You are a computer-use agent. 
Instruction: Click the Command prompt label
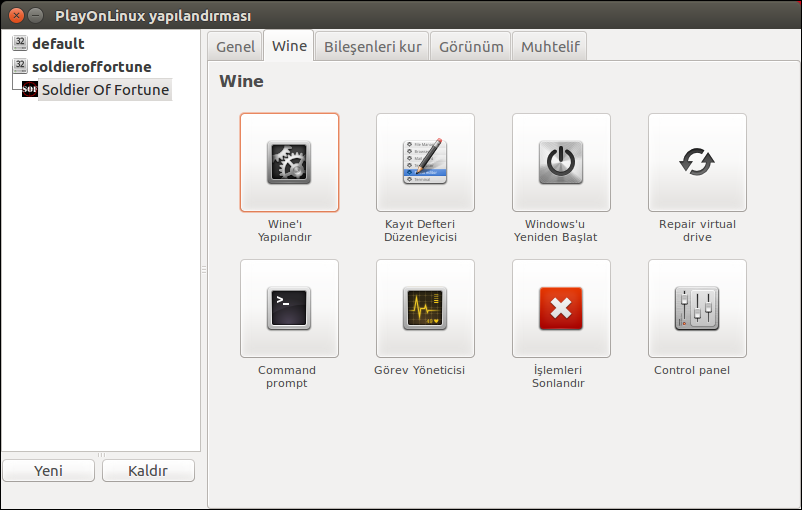click(x=286, y=376)
